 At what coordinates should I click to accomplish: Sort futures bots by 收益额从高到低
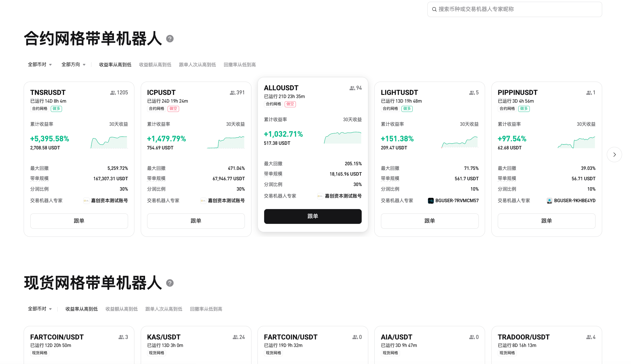(x=155, y=65)
